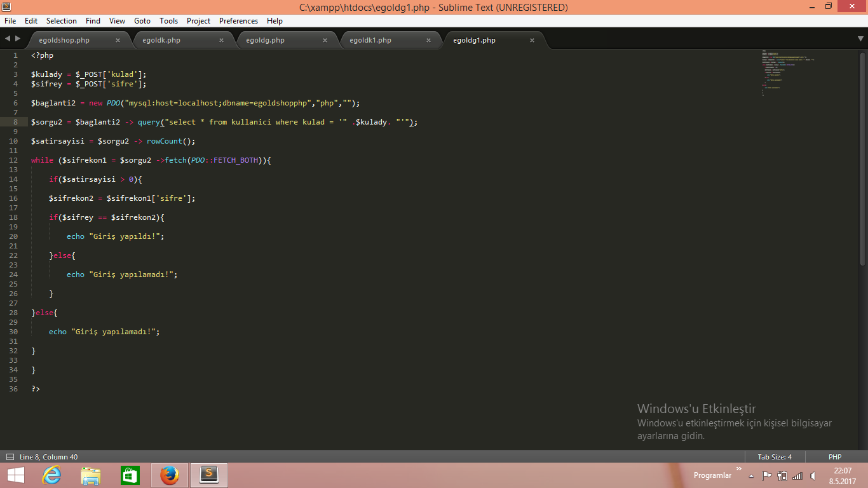The height and width of the screenshot is (488, 868).
Task: Open File Explorer from the taskbar
Action: pos(91,475)
